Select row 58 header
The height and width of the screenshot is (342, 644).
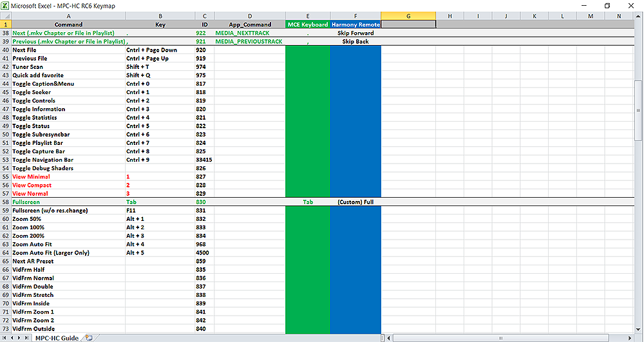pos(5,202)
